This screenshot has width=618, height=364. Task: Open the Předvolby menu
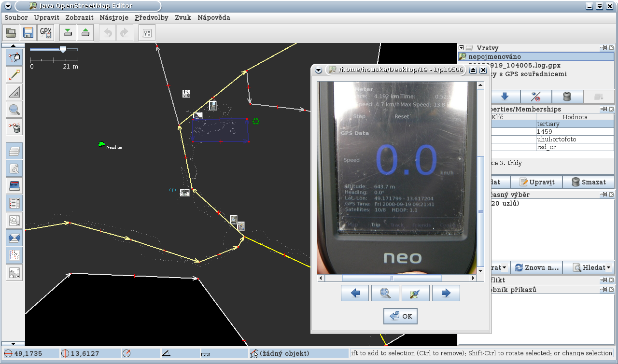(x=152, y=17)
